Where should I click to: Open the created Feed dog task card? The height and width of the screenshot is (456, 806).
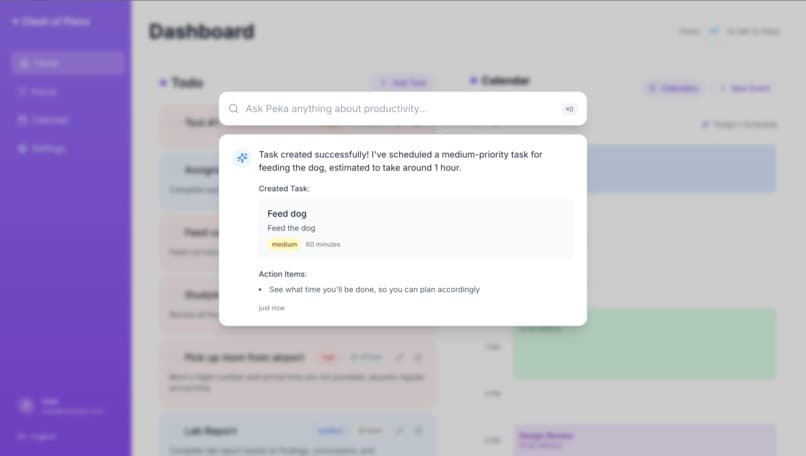point(415,229)
